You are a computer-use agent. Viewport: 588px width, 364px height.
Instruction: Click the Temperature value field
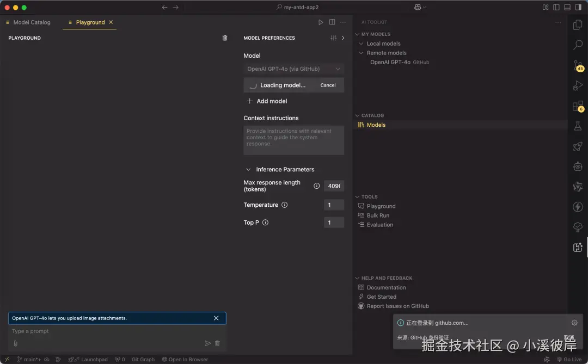334,205
